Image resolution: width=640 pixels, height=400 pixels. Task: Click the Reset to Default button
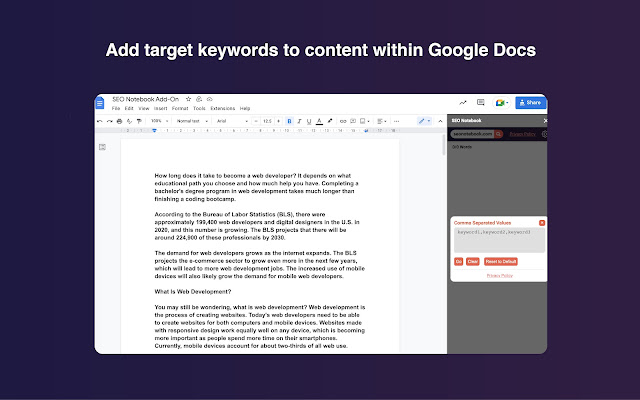[x=501, y=262]
